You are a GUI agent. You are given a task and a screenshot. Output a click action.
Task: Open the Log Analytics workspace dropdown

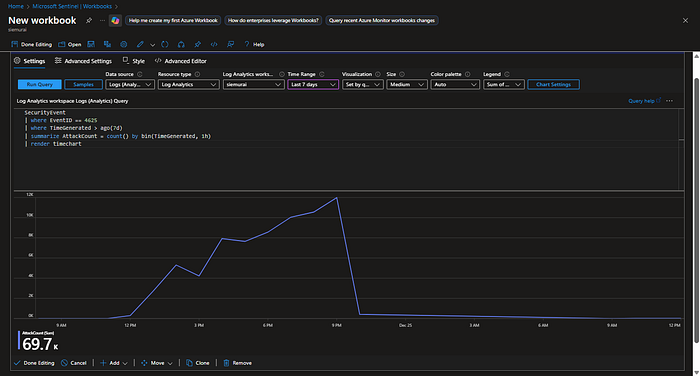tap(254, 84)
